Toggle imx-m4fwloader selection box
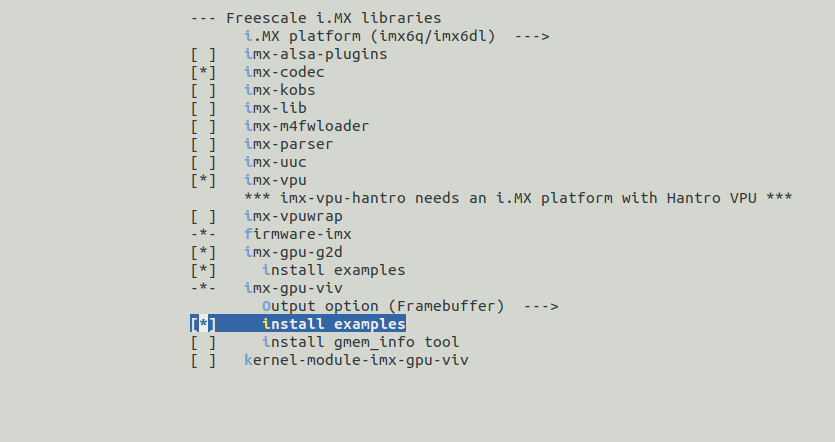The image size is (835, 442). click(203, 126)
